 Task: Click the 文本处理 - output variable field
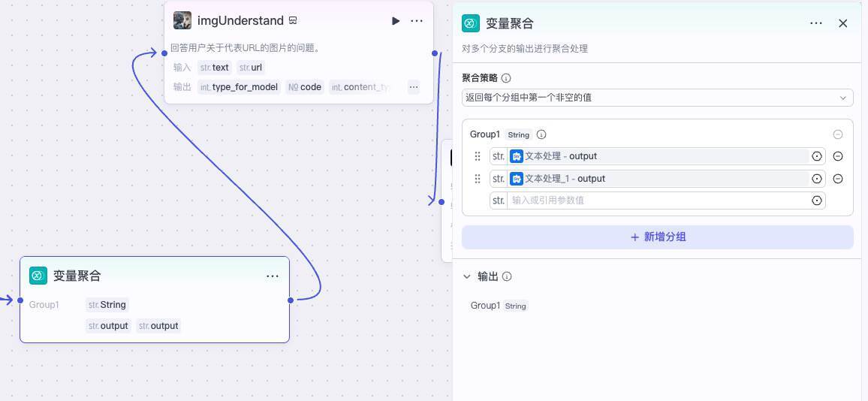[x=658, y=156]
